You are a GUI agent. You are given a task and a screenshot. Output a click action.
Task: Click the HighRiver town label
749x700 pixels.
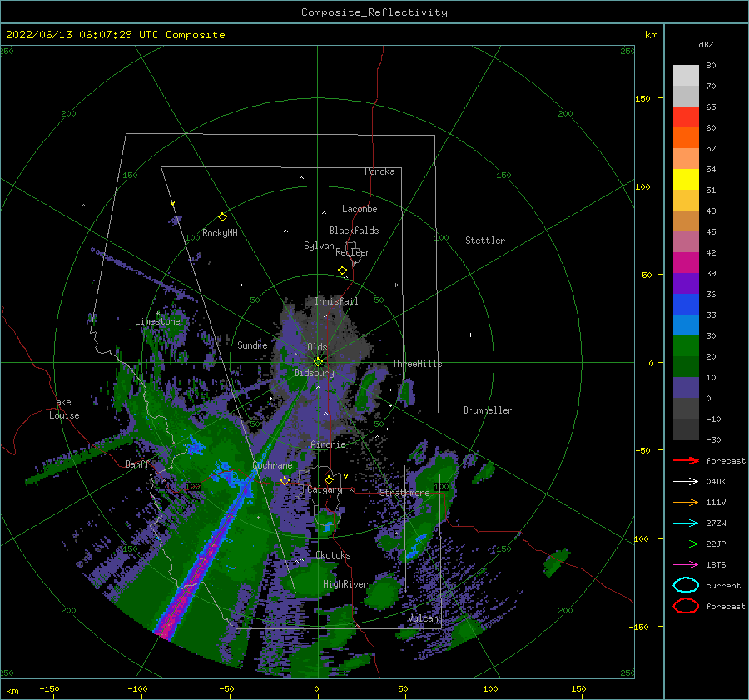click(x=345, y=584)
